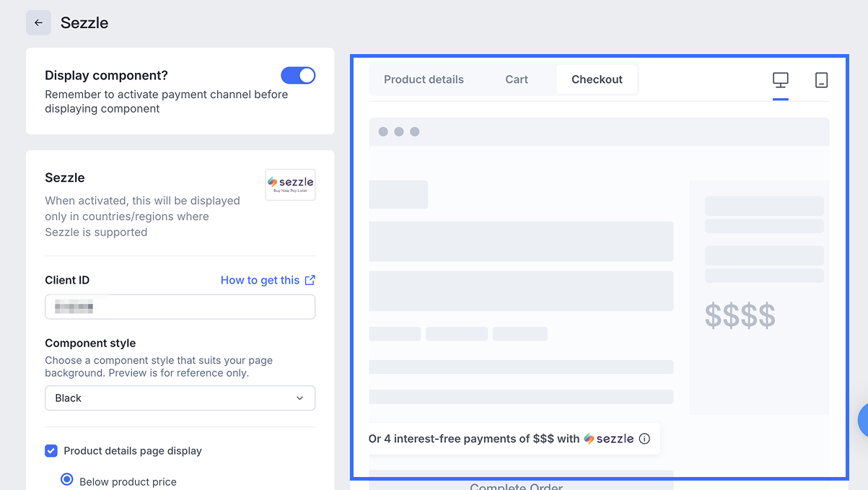Uncheck Product details page display checkbox
Screen dimensions: 868x490
pyautogui.click(x=51, y=451)
